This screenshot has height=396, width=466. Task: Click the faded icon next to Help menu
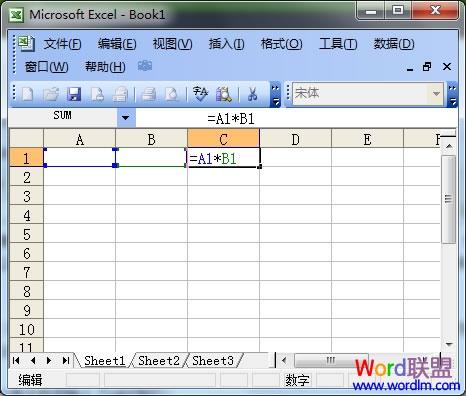pyautogui.click(x=145, y=66)
